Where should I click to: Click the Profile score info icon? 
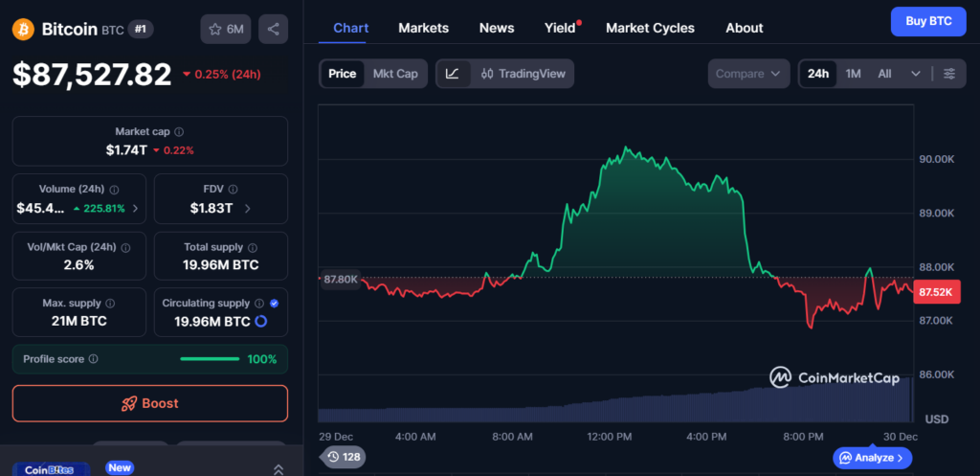tap(93, 359)
